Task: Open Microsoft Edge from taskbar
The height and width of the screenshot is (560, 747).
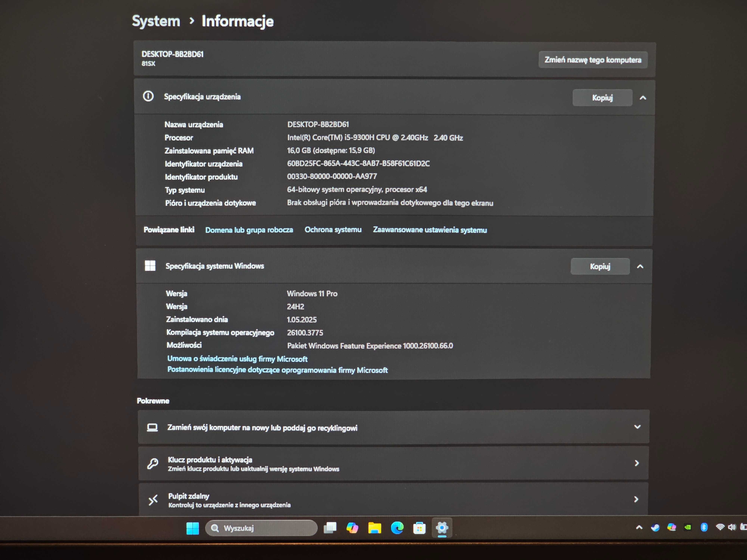Action: pos(397,528)
